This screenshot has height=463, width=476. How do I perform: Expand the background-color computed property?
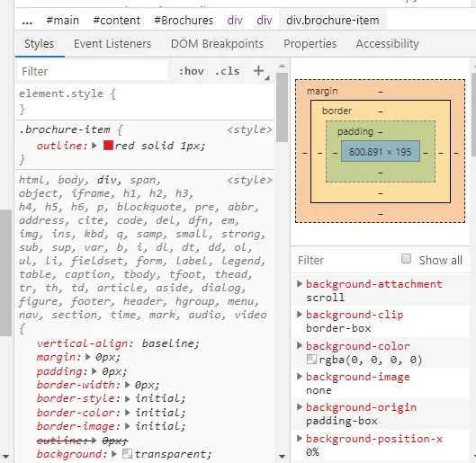click(x=300, y=345)
